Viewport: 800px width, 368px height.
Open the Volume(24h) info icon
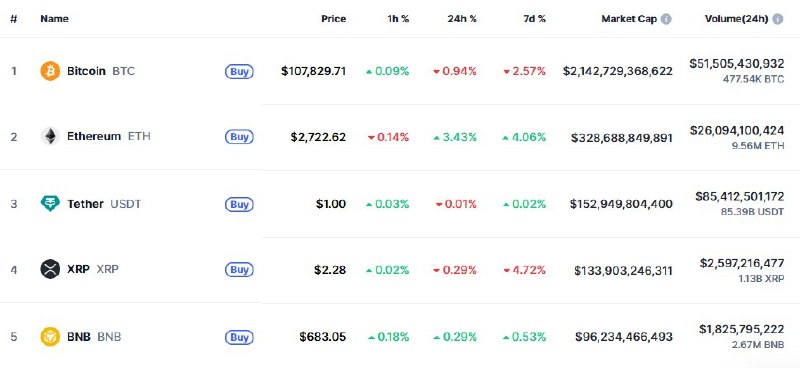(x=778, y=19)
